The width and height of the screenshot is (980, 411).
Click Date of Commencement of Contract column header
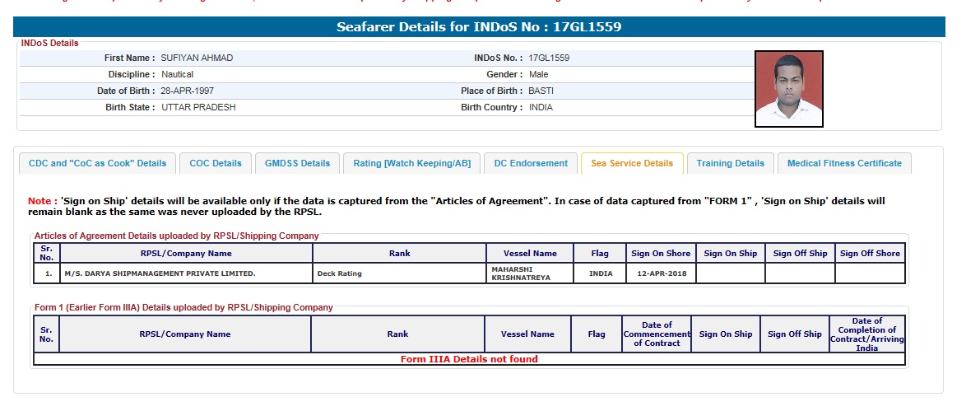[x=657, y=334]
